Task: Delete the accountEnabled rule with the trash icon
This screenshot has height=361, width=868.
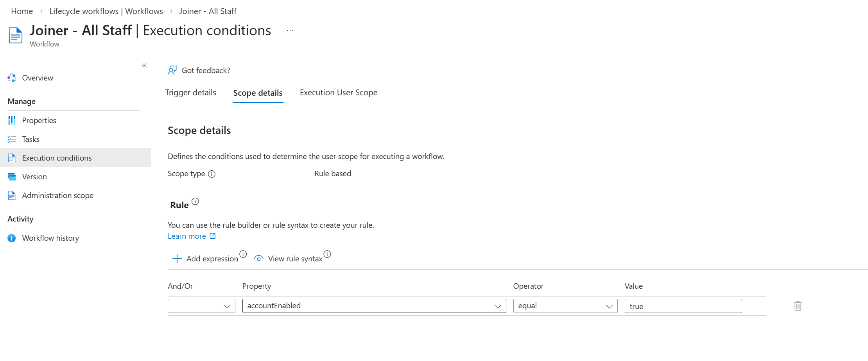Action: (798, 306)
